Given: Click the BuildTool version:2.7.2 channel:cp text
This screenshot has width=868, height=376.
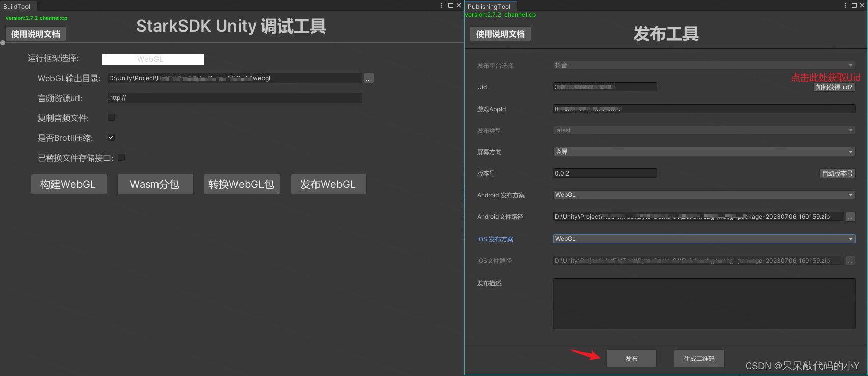Looking at the screenshot, I should point(36,18).
